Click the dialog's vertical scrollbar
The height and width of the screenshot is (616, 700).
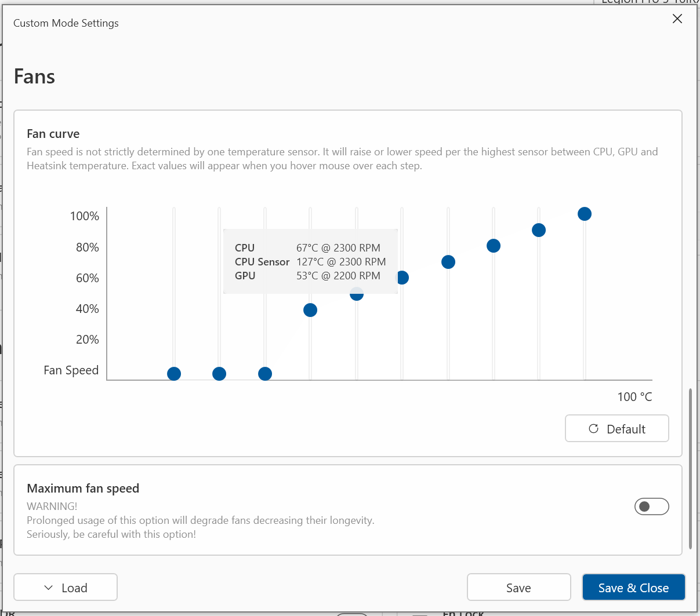(x=690, y=468)
